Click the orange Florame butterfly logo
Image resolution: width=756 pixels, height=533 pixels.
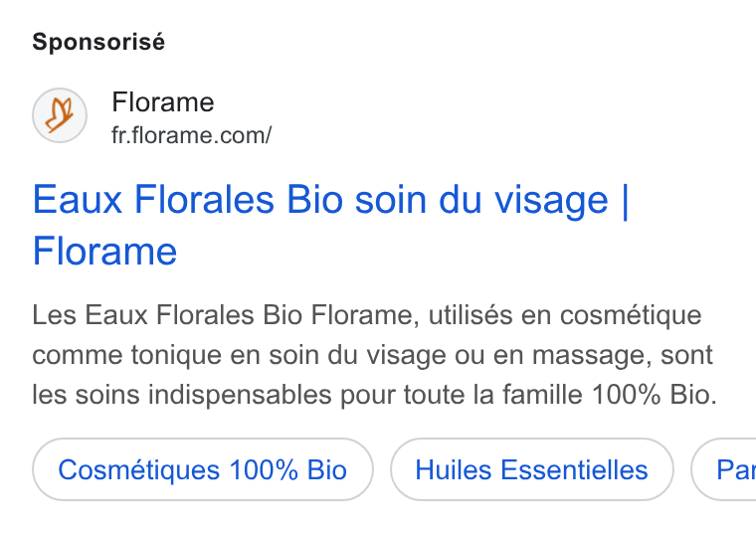point(60,115)
